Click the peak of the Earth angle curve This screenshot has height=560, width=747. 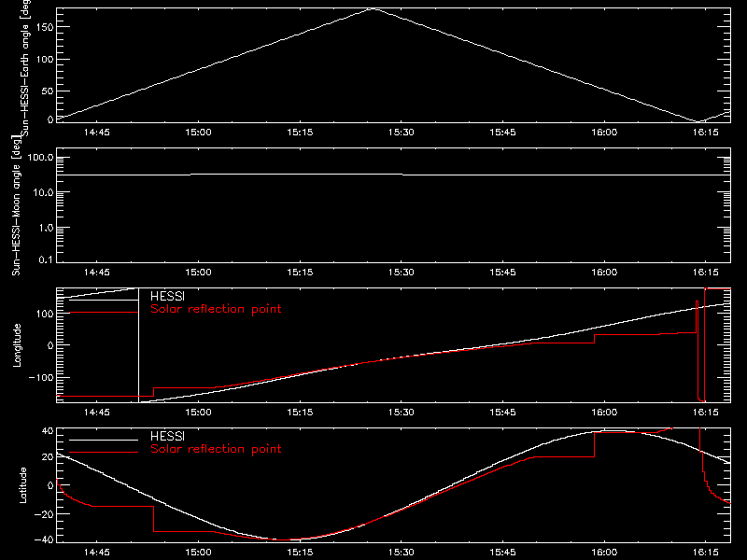374,8
